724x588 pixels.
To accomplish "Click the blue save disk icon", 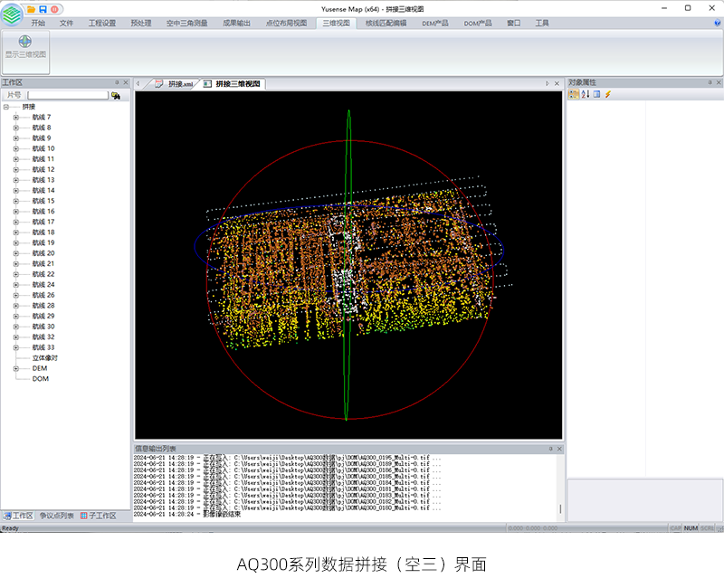I will (43, 8).
